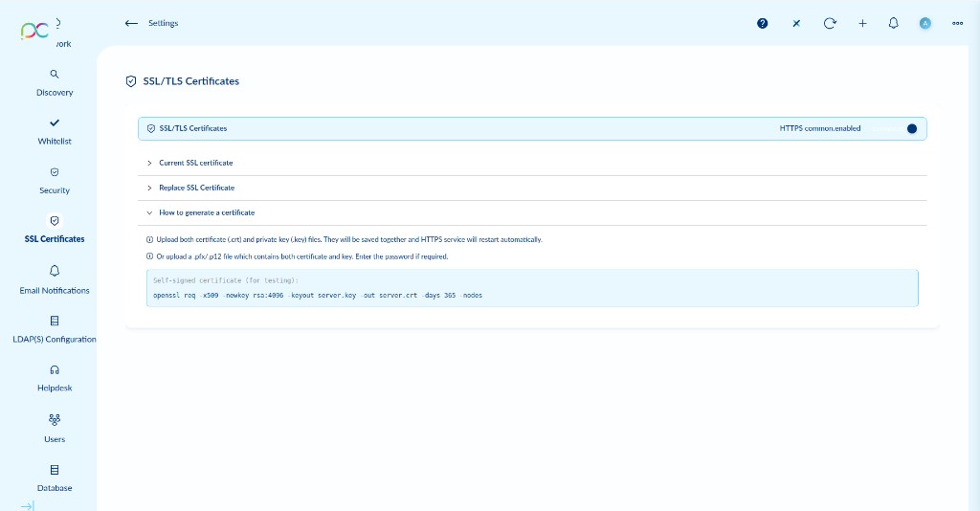
Task: Open Database icon in sidebar
Action: point(55,470)
